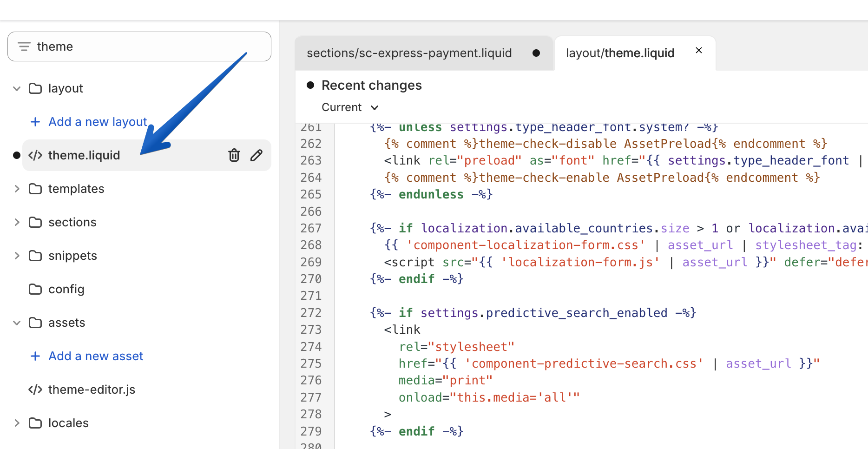Expand the sections folder chevron
This screenshot has width=868, height=449.
point(17,222)
